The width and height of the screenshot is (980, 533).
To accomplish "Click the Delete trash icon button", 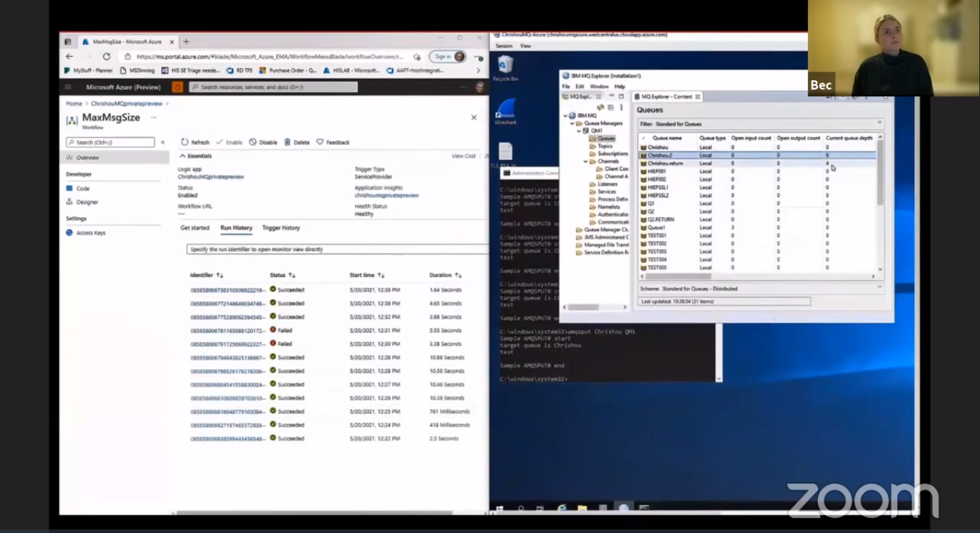I will [x=288, y=142].
